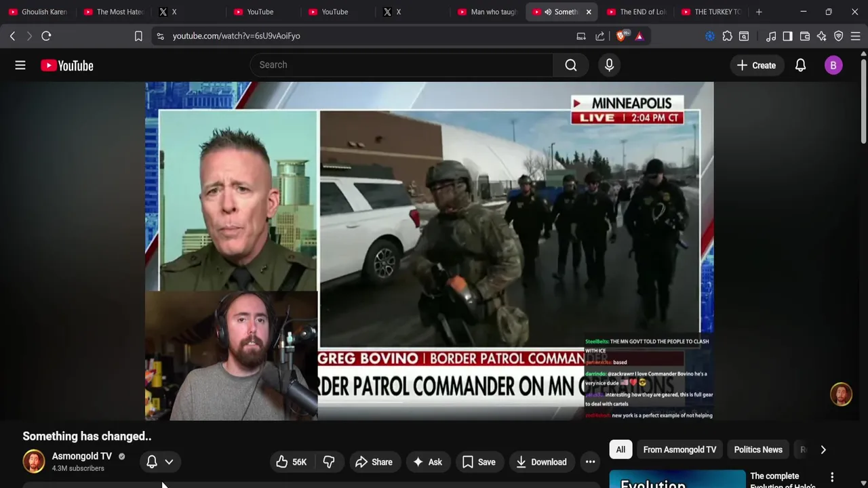Click the 4.3M subscribers text
Image resolution: width=868 pixels, height=488 pixels.
click(x=78, y=468)
